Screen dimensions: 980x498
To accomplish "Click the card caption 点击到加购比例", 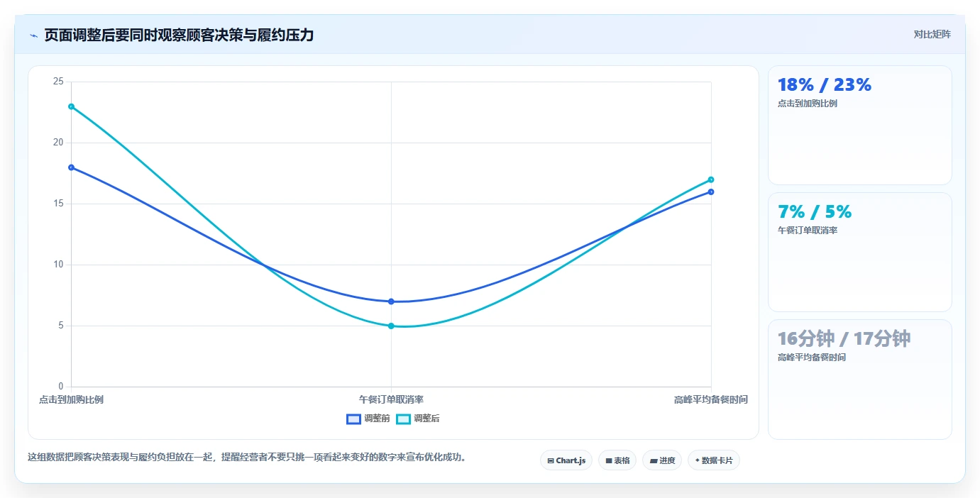I will tap(808, 104).
